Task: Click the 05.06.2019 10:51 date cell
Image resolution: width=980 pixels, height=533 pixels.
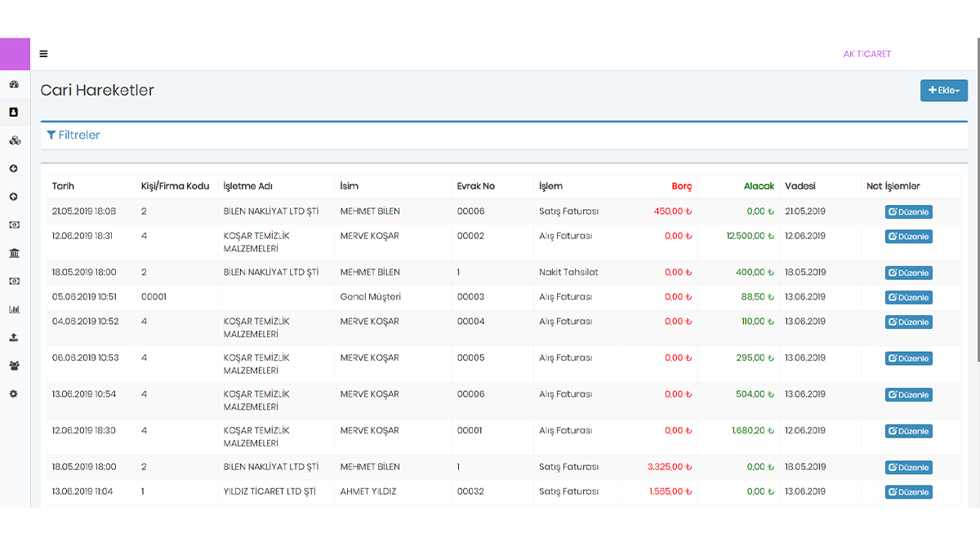Action: click(x=85, y=297)
